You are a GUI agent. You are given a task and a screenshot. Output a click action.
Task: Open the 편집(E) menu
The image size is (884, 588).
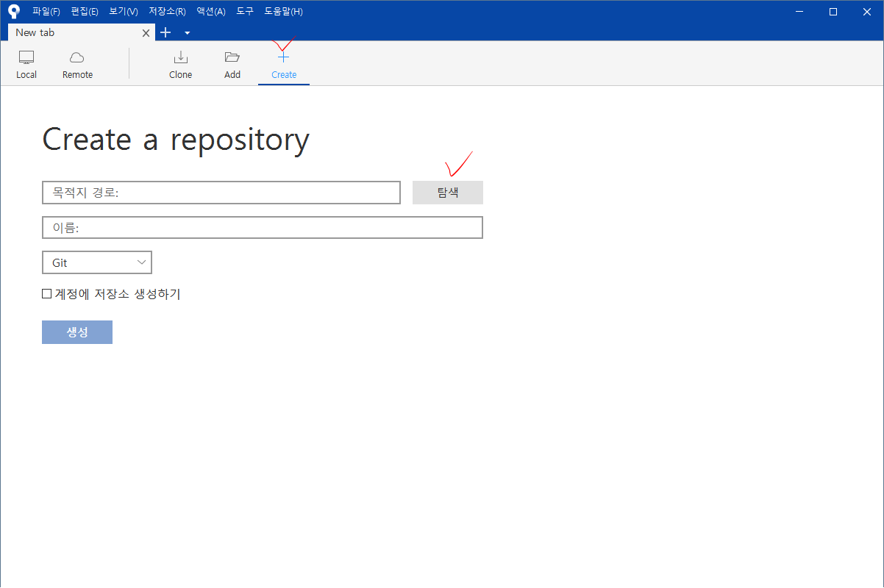point(85,11)
